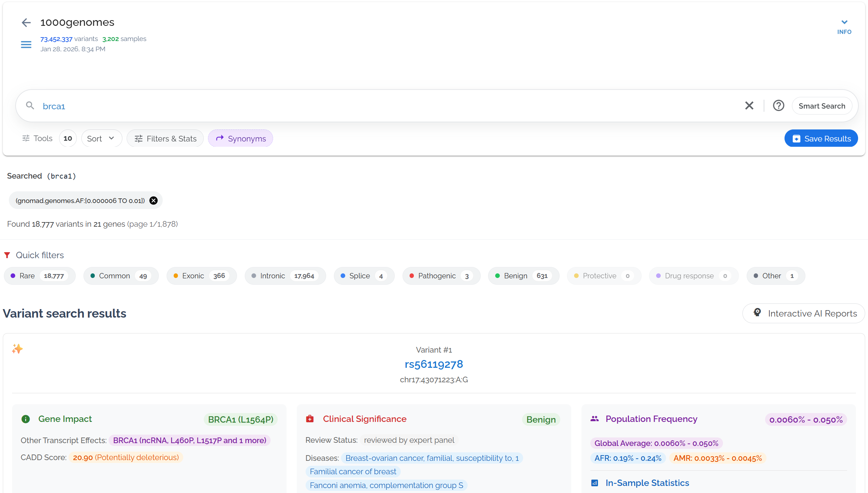The height and width of the screenshot is (493, 868).
Task: Click the In-Sample Statistics chart icon
Action: 595,483
